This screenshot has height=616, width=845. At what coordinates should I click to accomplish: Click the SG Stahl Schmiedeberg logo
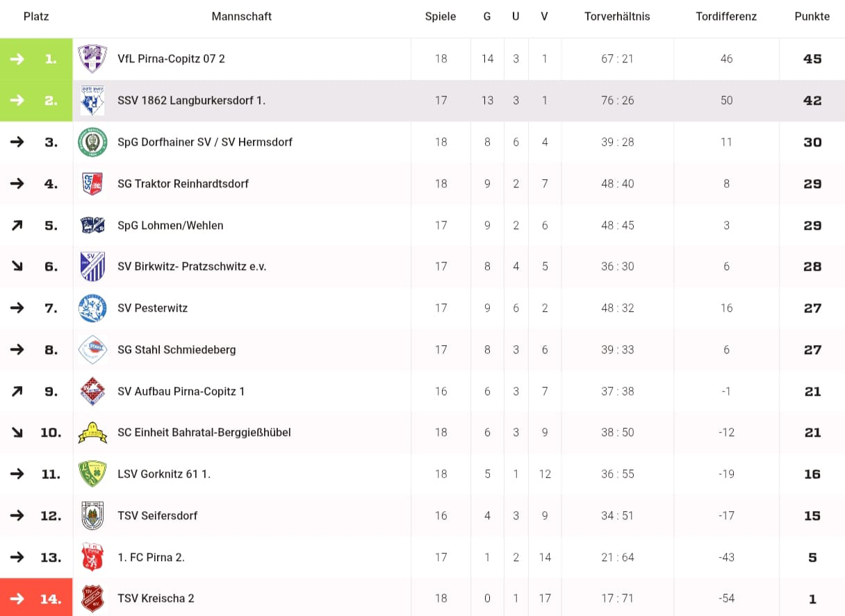coord(92,350)
